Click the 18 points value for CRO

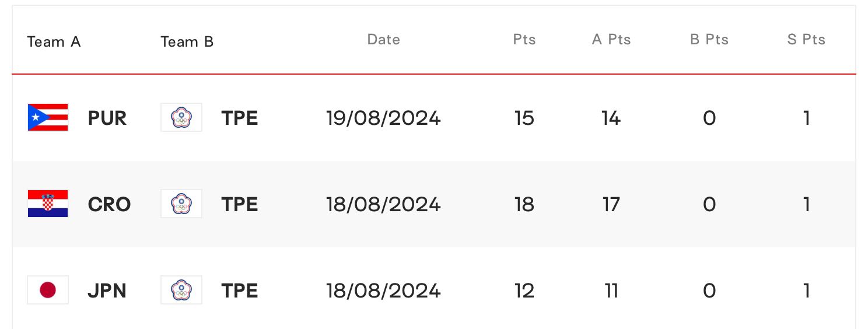click(524, 204)
